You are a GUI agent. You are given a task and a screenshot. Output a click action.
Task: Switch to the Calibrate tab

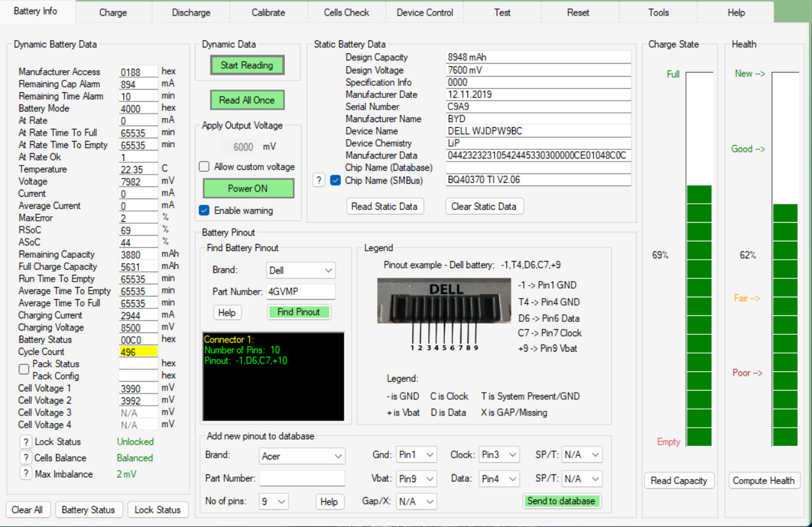pos(269,12)
